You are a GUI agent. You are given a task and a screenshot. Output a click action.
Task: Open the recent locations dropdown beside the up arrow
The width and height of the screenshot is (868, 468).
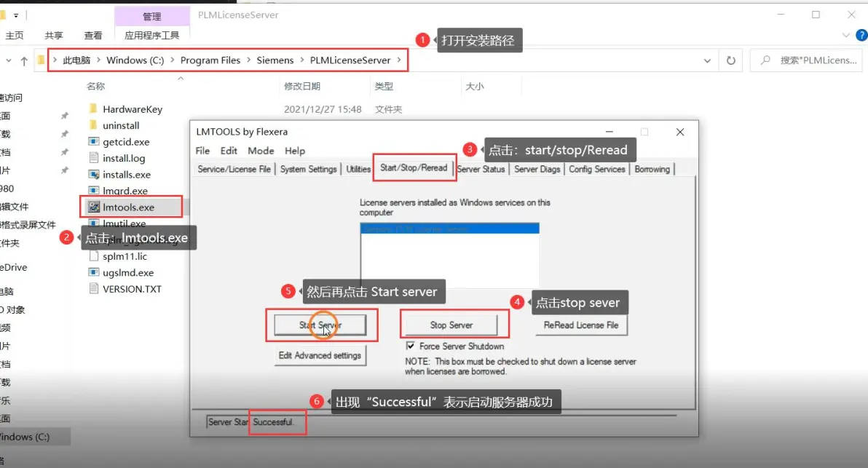pyautogui.click(x=8, y=61)
